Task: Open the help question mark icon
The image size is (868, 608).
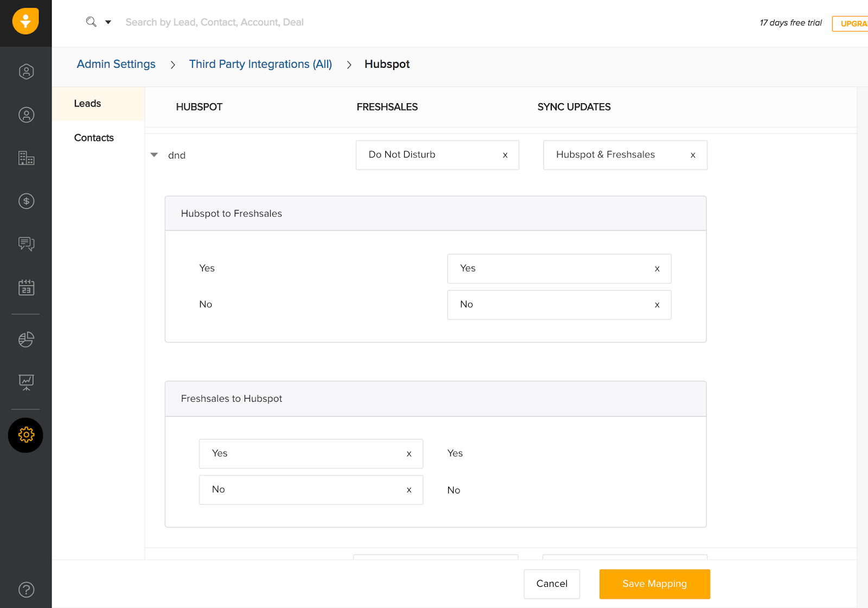Action: [x=26, y=590]
